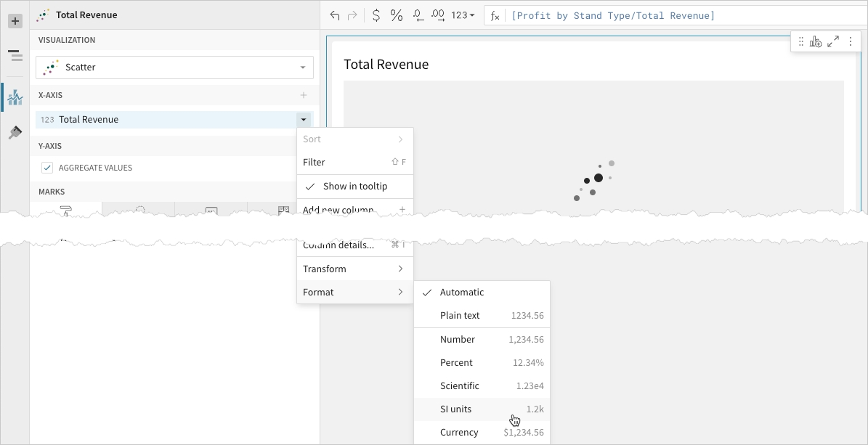Viewport: 868px width, 445px height.
Task: Expand the chart to full screen
Action: point(833,42)
